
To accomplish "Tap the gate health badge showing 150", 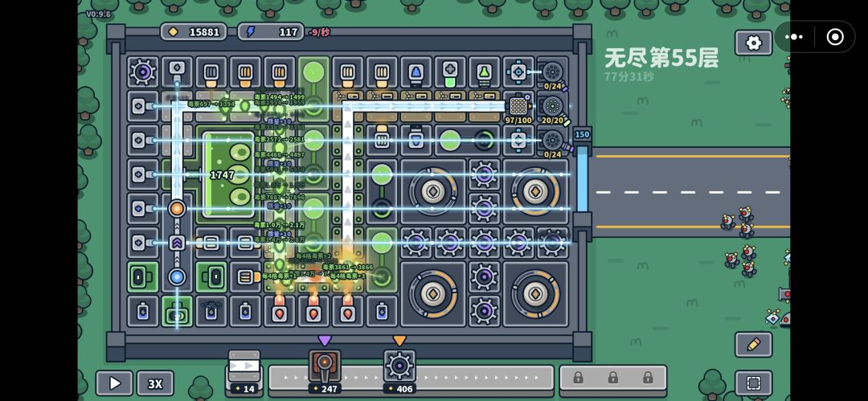I will pos(582,134).
